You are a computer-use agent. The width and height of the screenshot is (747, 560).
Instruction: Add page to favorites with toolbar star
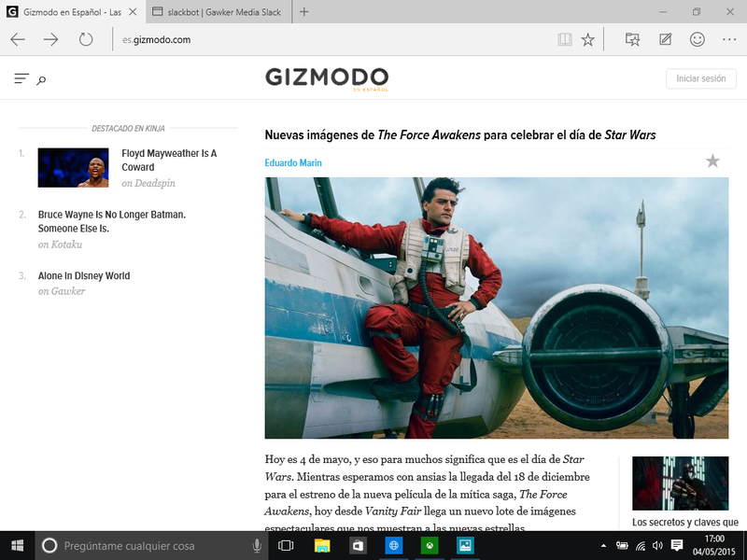pyautogui.click(x=588, y=39)
